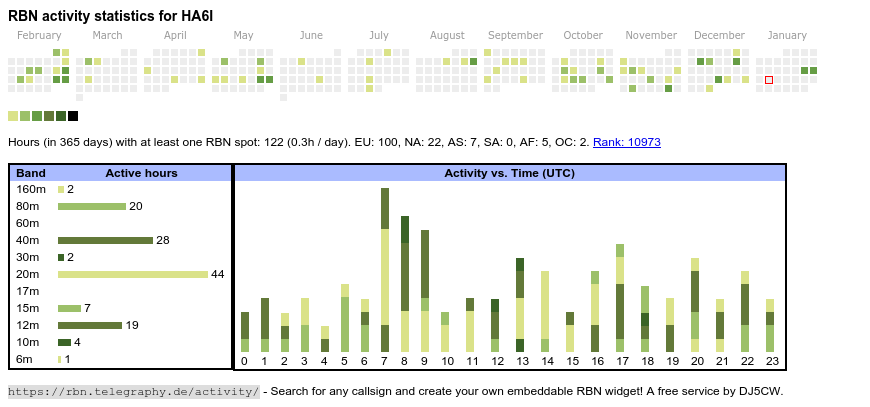The width and height of the screenshot is (870, 407).
Task: Click the 160m band label
Action: tap(31, 189)
